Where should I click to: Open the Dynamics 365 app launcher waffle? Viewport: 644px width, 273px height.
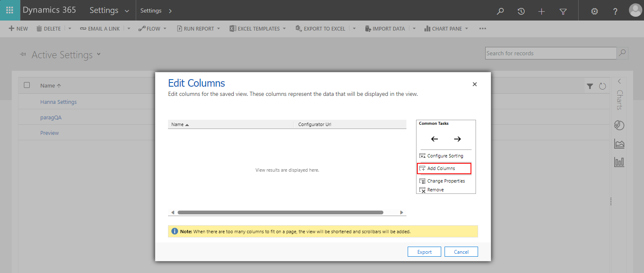[x=10, y=10]
